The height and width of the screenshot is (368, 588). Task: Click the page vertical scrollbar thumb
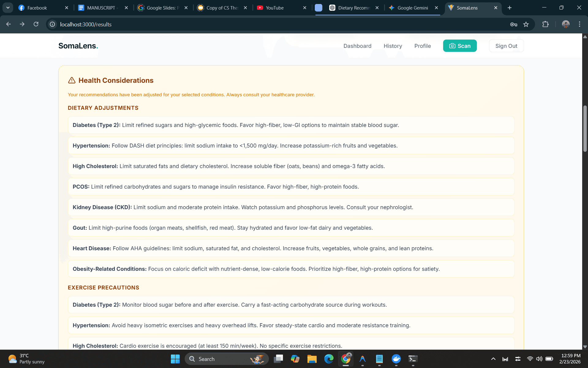pyautogui.click(x=585, y=128)
